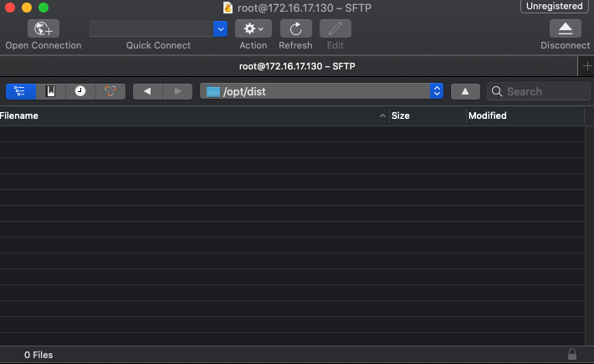Add a new tab with plus button

[x=586, y=65]
